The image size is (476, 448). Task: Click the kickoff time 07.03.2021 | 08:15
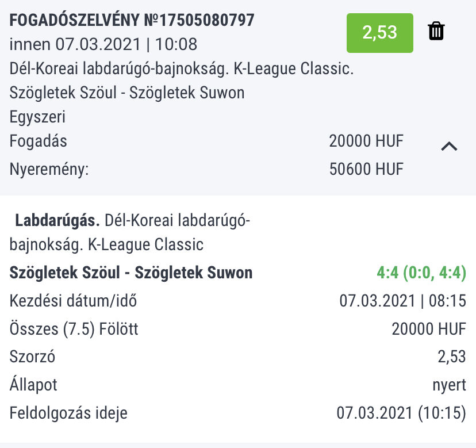402,301
